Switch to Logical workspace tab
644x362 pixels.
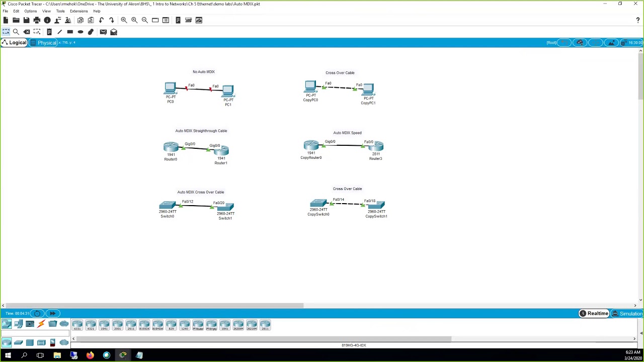pyautogui.click(x=14, y=43)
